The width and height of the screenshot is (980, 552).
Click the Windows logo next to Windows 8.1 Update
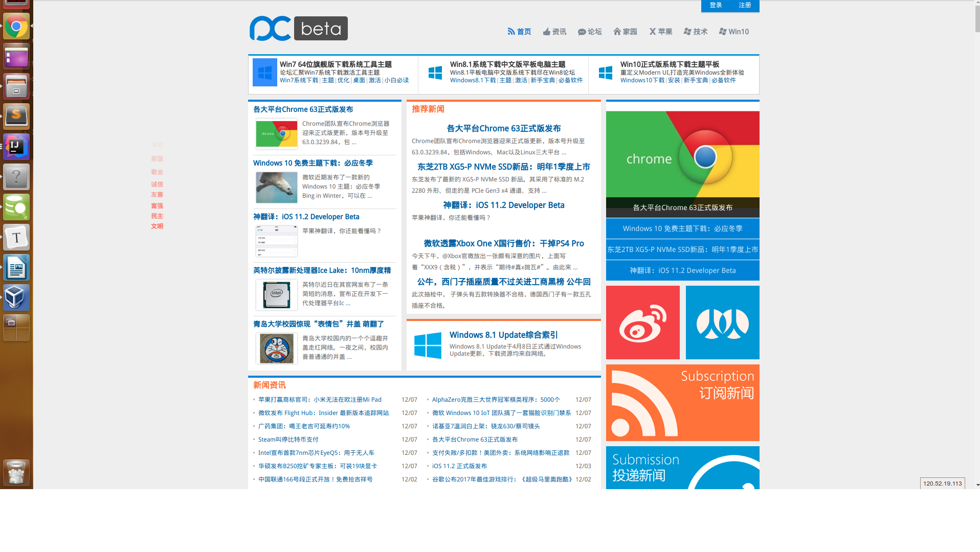point(428,346)
